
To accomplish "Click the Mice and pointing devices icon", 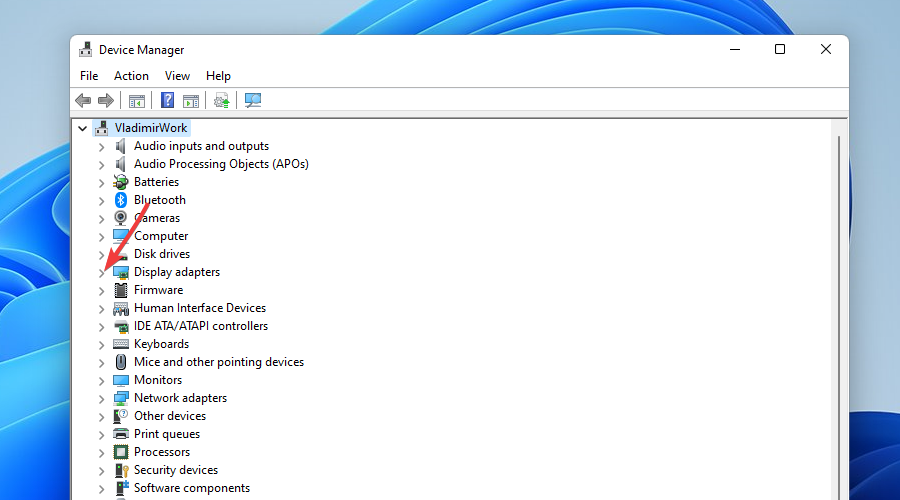I will pos(121,362).
